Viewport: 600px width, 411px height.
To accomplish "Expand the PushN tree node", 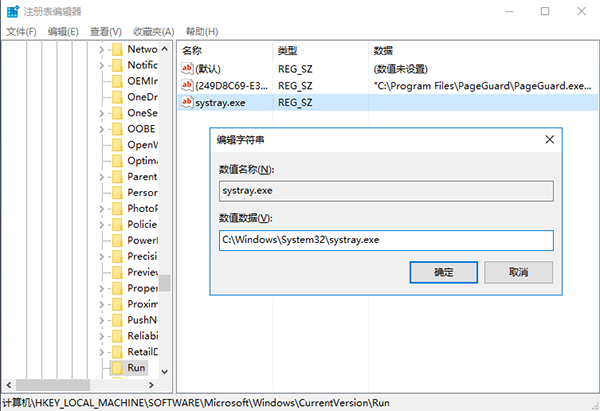I will pos(101,320).
